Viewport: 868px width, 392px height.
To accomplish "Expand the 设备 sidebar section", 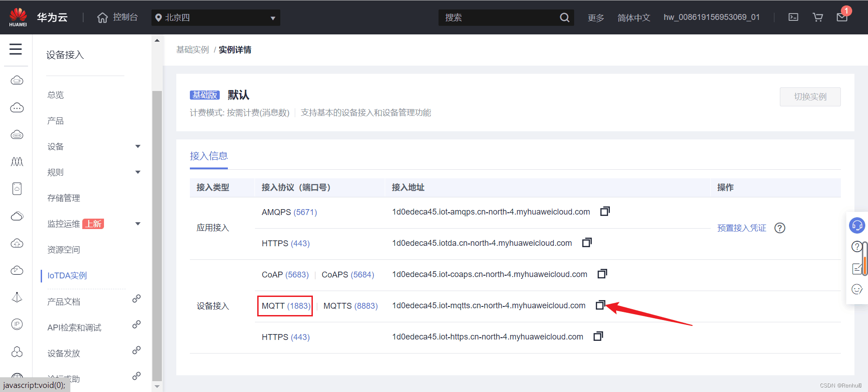I will (x=94, y=147).
